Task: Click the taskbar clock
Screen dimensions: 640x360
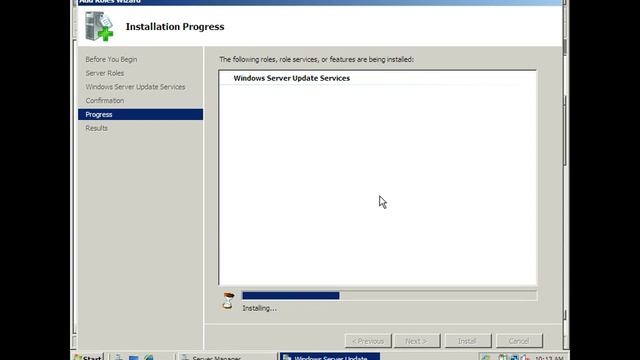Action: pyautogui.click(x=549, y=358)
